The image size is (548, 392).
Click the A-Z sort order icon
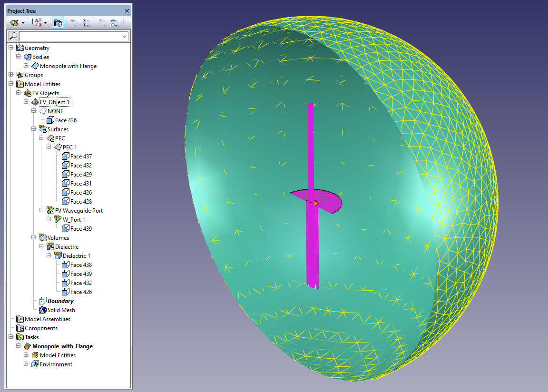click(37, 22)
